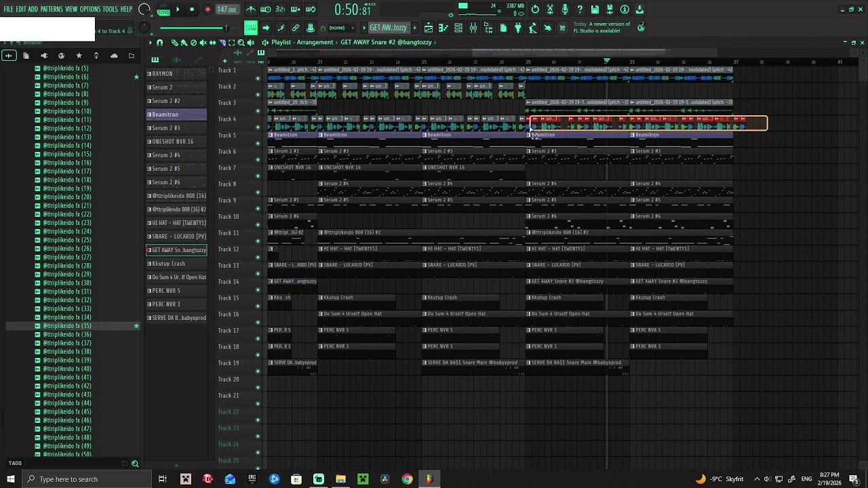868x488 pixels.
Task: Select the PERC NVR 5 pattern in the picker
Action: 176,291
